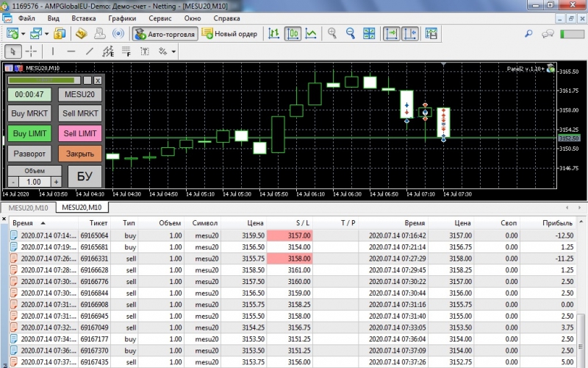This screenshot has width=588, height=368.
Task: Open the new chart dropdown arrow
Action: tap(24, 34)
